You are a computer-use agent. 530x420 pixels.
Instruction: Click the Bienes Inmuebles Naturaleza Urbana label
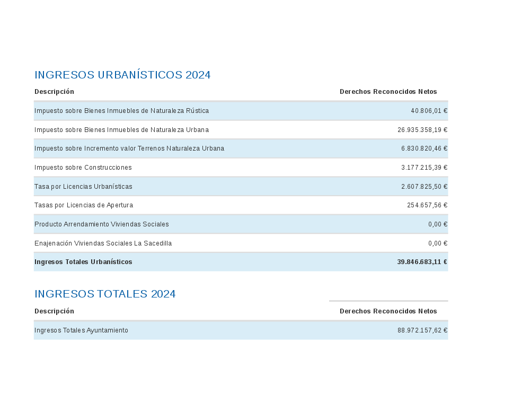pyautogui.click(x=121, y=130)
